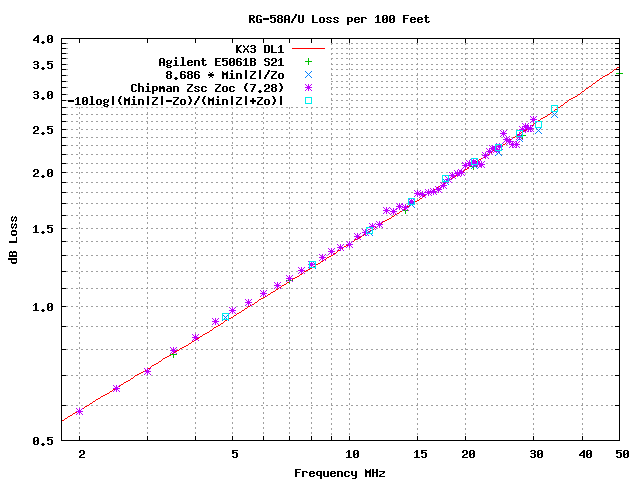Click the 4.0 y-axis tick label

43,40
